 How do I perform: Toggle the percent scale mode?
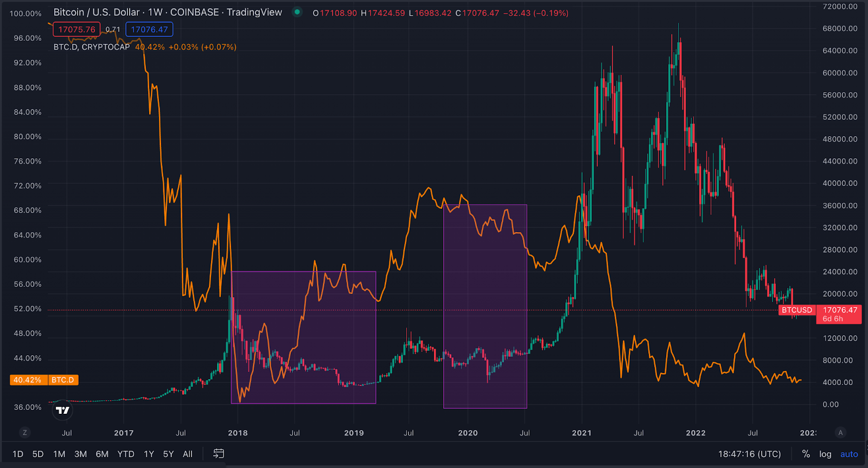tap(806, 454)
